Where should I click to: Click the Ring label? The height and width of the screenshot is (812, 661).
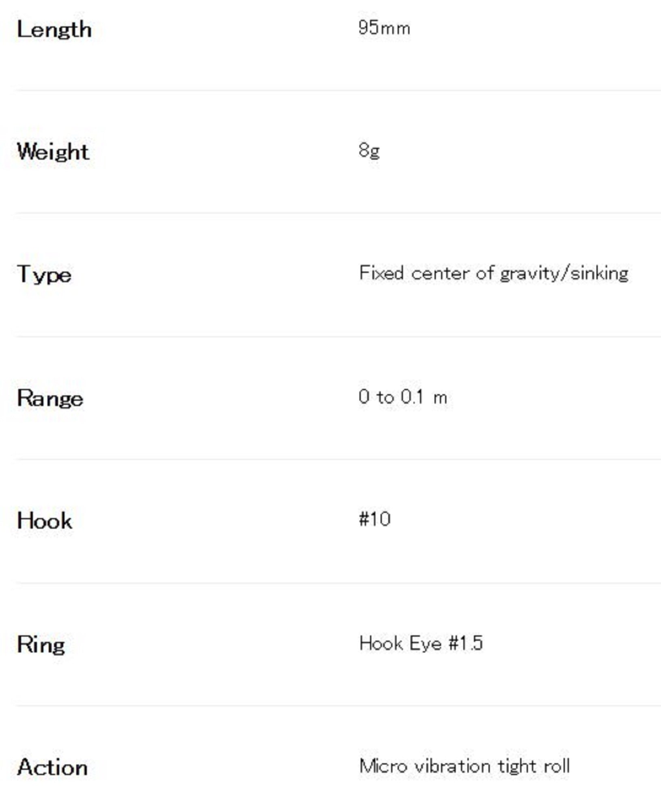tap(41, 645)
